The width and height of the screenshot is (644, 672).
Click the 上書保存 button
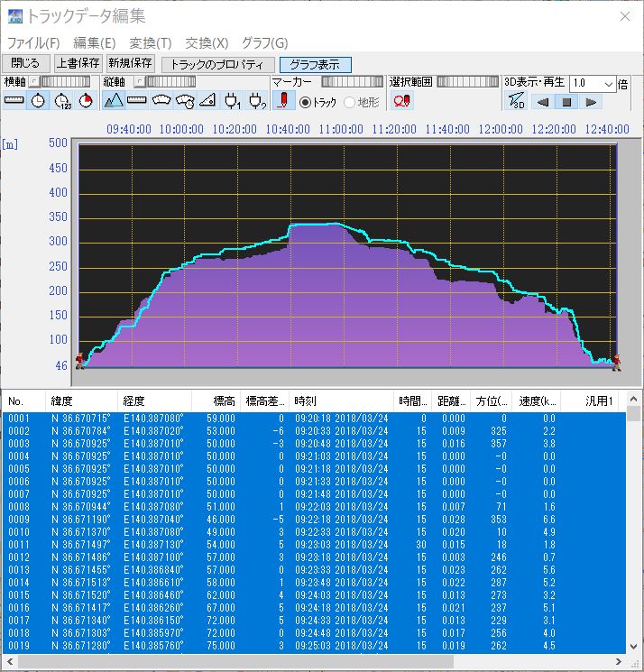pos(78,63)
